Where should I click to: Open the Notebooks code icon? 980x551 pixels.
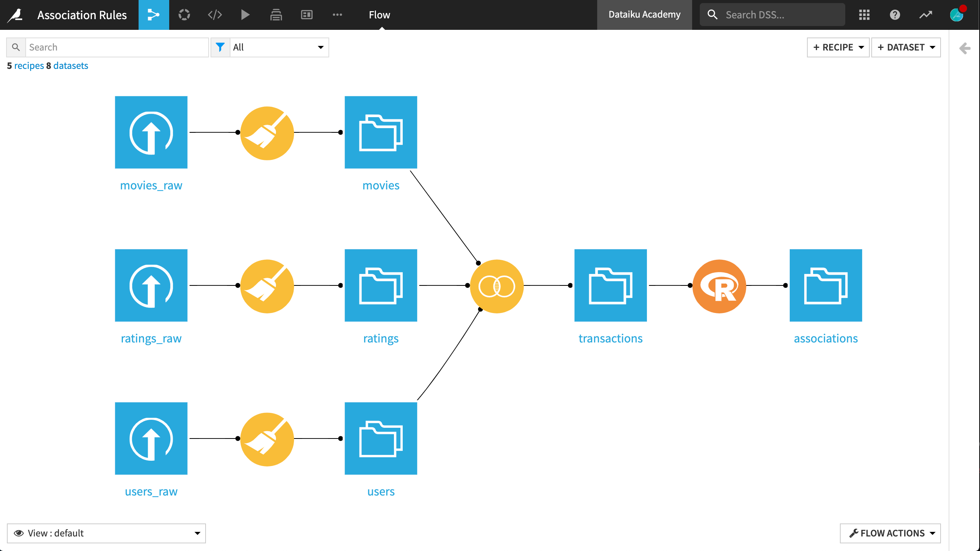click(215, 15)
